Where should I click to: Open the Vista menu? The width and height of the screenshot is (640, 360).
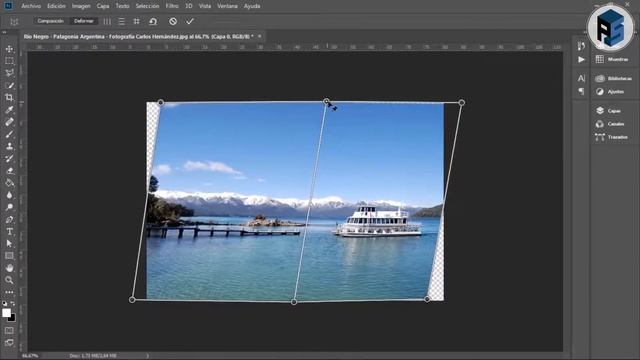(x=205, y=6)
